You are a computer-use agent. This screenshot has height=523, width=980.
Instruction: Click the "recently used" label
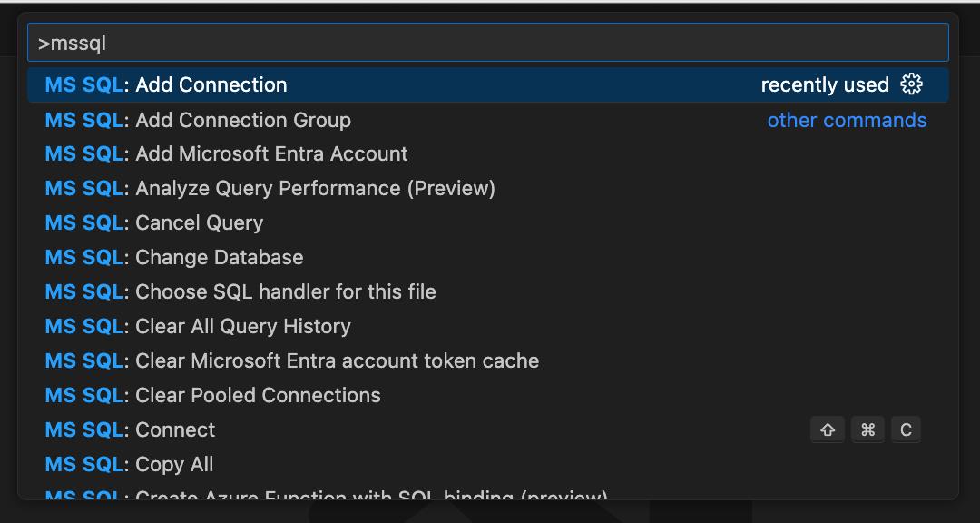click(x=824, y=84)
